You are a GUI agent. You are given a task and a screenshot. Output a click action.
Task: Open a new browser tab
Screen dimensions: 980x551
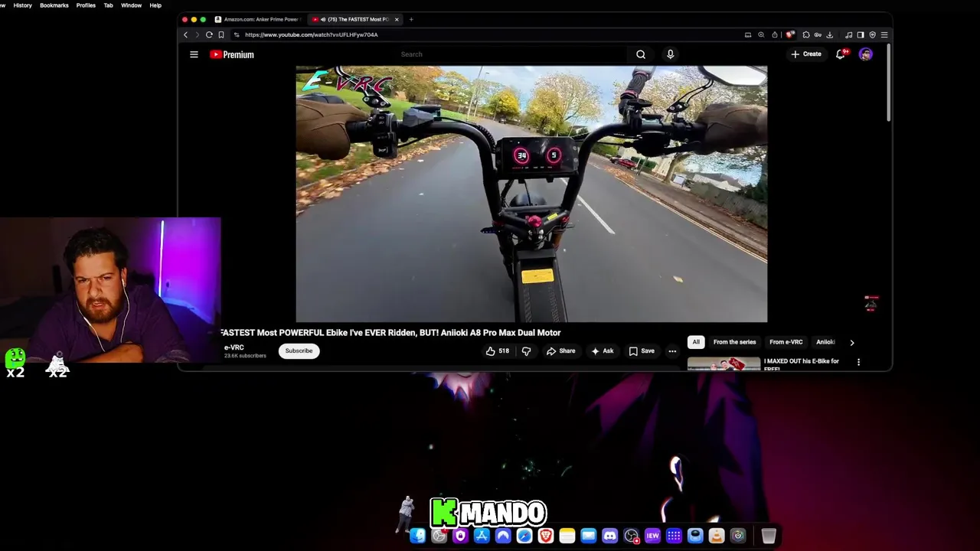pyautogui.click(x=411, y=19)
